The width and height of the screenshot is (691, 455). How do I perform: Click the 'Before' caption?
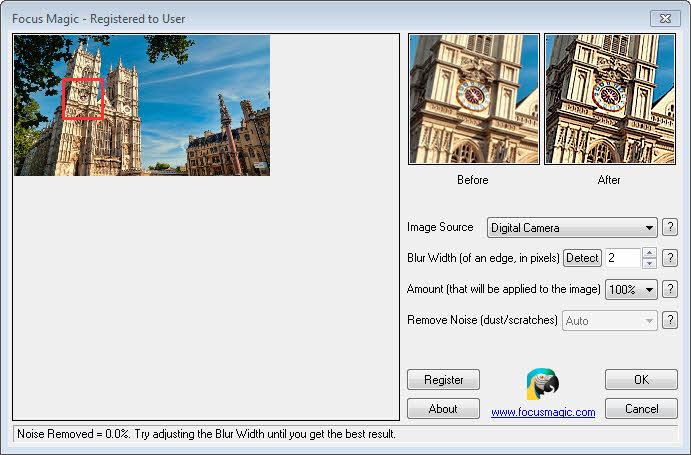click(x=472, y=180)
